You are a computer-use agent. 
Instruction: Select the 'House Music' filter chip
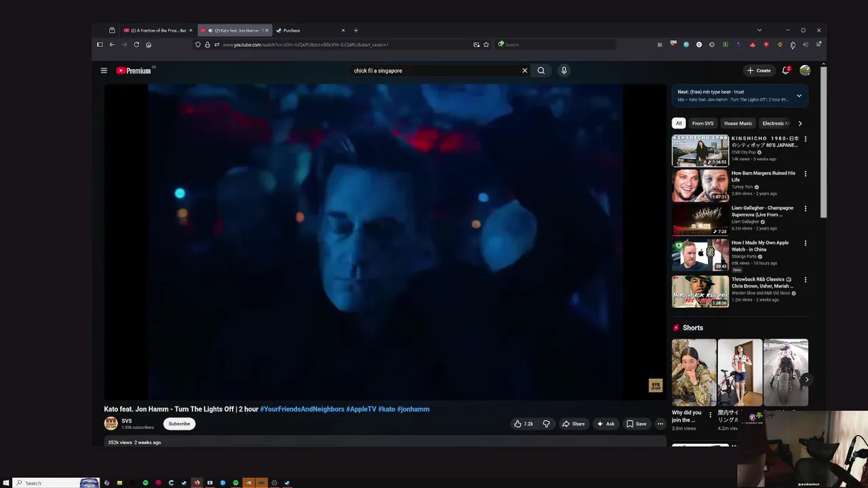click(738, 123)
